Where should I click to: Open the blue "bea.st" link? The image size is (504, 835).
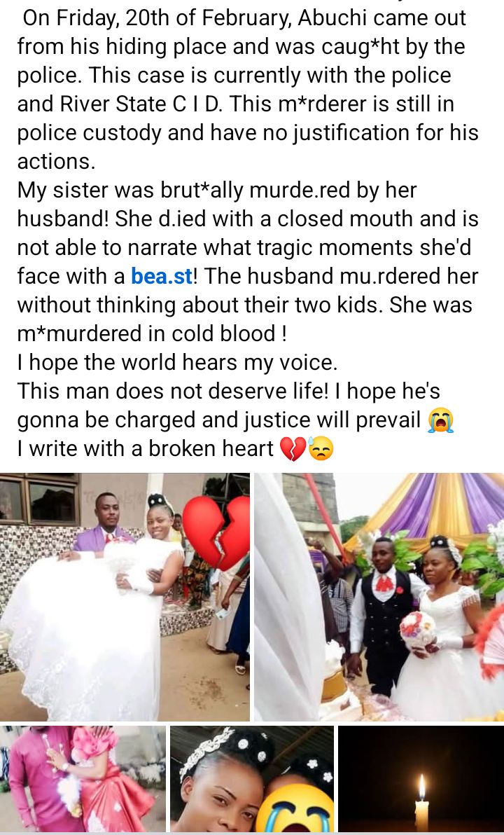[161, 277]
